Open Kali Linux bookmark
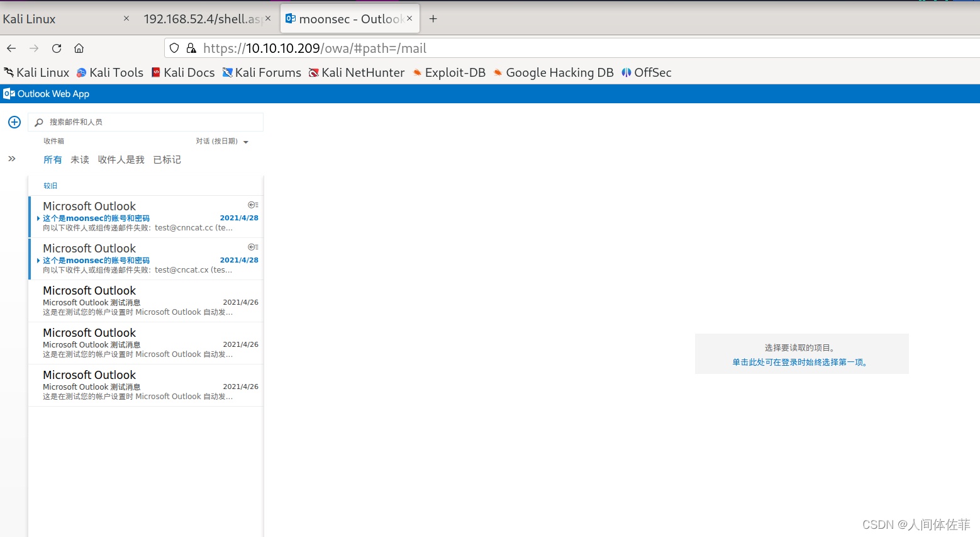The width and height of the screenshot is (980, 537). [x=36, y=72]
